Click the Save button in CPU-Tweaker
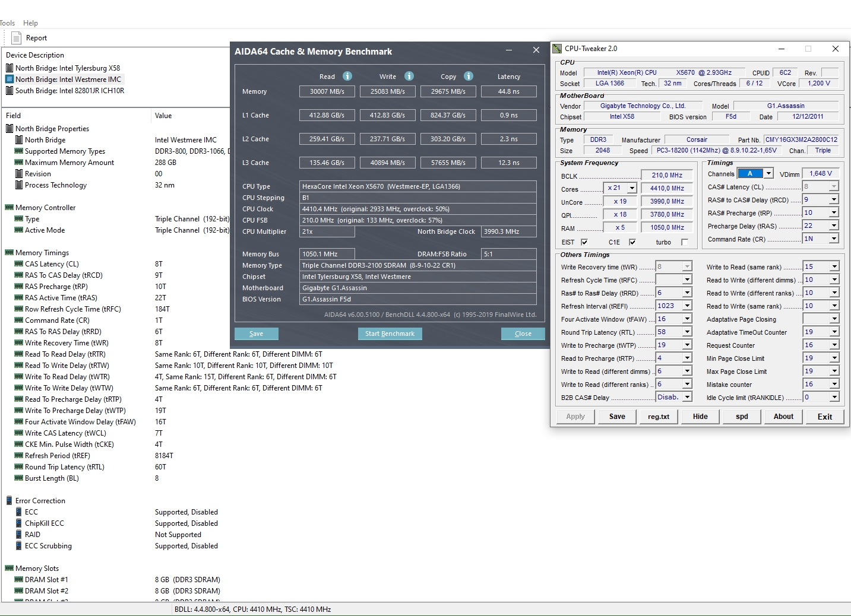The height and width of the screenshot is (616, 851). tap(617, 417)
